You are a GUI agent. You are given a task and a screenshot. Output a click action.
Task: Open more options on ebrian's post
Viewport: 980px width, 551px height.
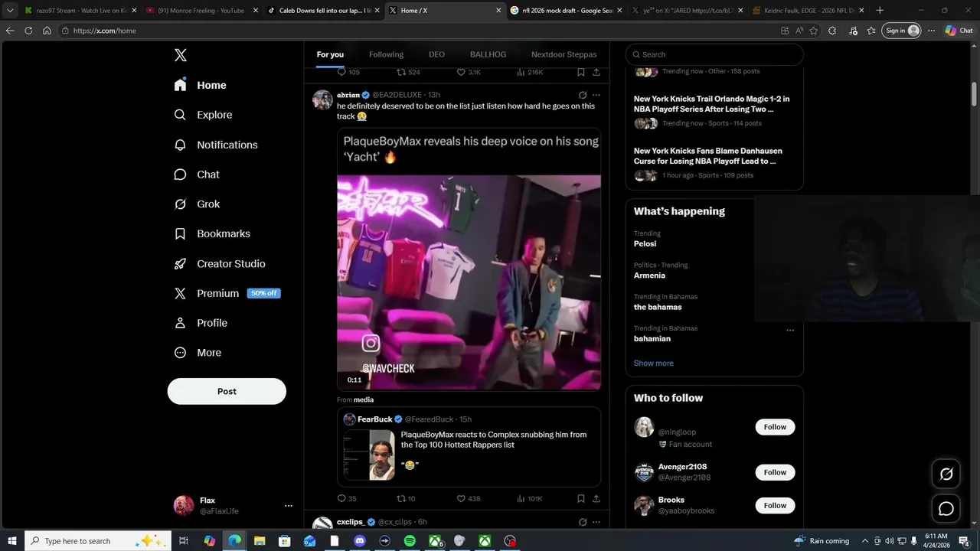pos(596,95)
